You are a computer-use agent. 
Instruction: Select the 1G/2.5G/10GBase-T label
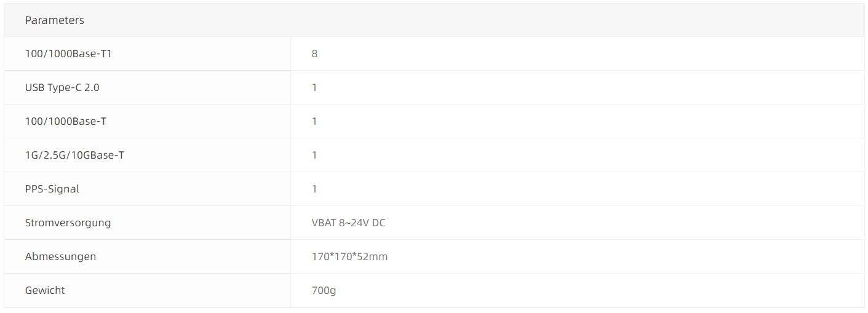(x=74, y=155)
